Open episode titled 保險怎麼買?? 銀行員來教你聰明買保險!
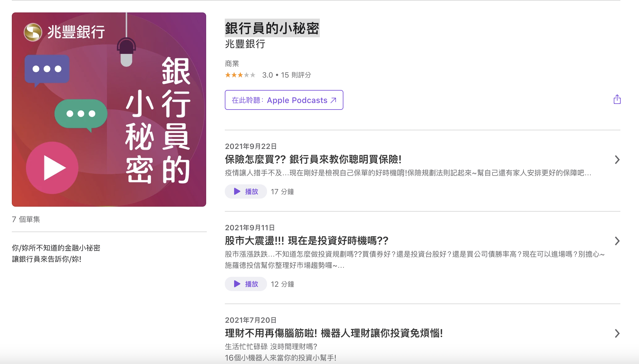 coord(313,160)
